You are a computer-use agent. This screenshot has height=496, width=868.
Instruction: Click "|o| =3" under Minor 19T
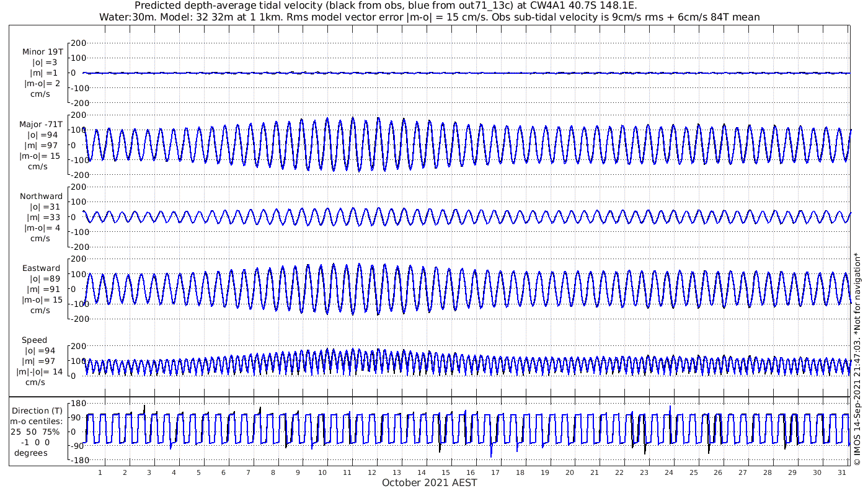[x=45, y=63]
